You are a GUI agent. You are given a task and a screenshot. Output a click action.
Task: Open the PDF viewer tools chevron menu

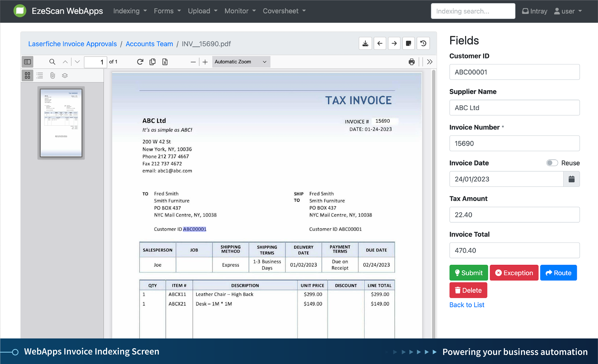point(430,62)
